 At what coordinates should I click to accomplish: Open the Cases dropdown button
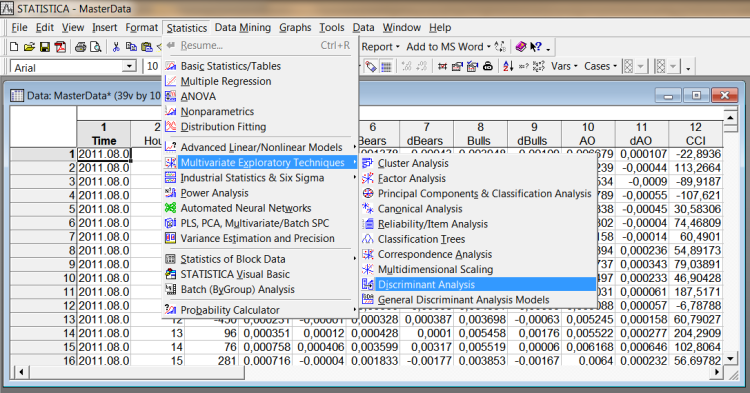coord(600,66)
